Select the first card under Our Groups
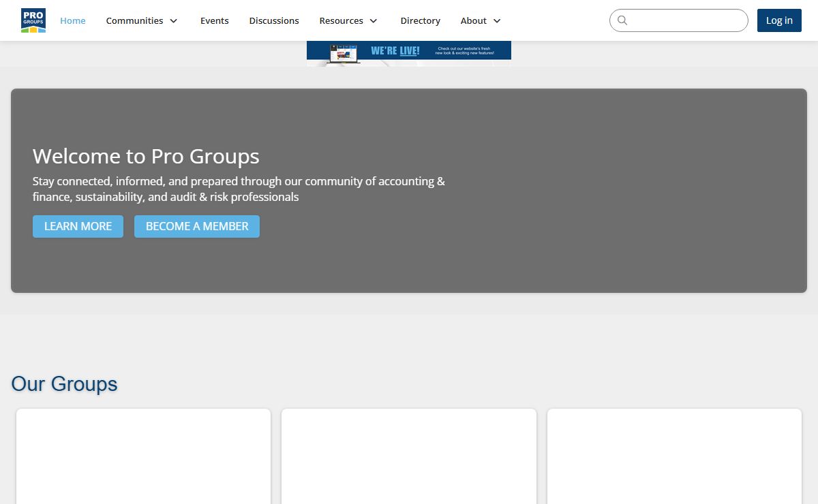This screenshot has height=504, width=818. pyautogui.click(x=143, y=456)
